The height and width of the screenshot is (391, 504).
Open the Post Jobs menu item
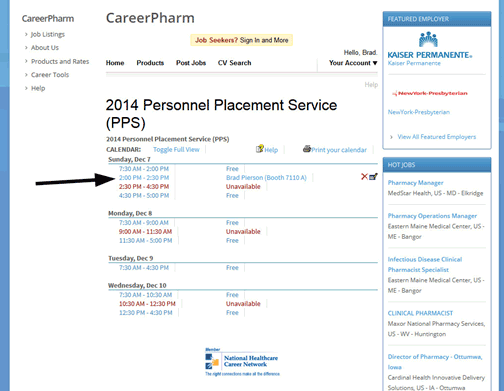[x=191, y=63]
